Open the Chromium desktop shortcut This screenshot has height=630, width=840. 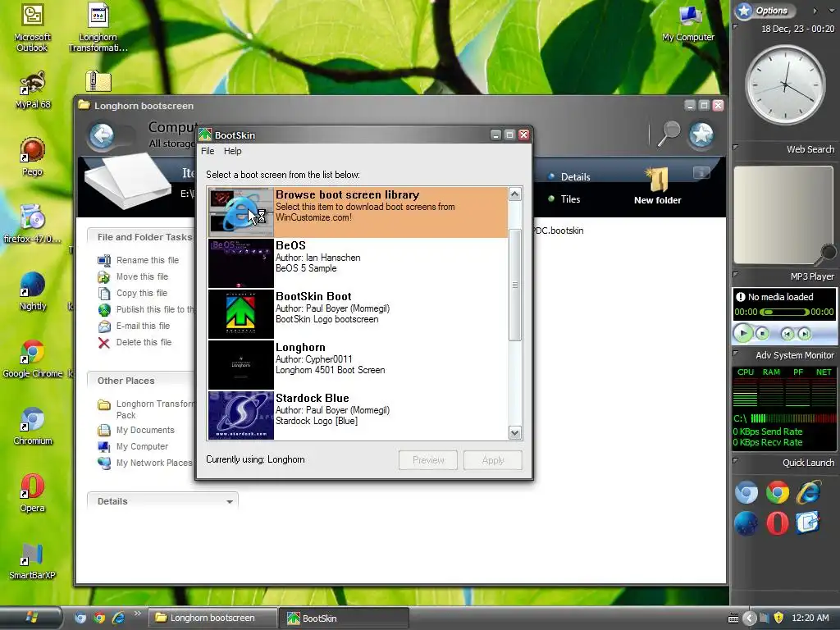[32, 426]
